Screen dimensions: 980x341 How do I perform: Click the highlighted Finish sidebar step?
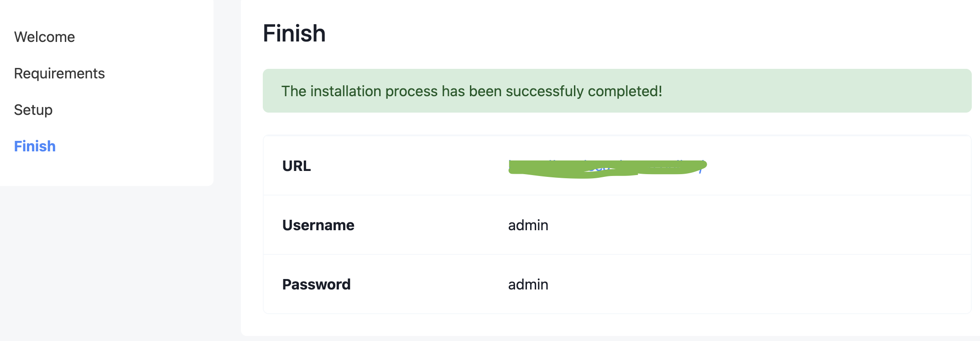[35, 146]
